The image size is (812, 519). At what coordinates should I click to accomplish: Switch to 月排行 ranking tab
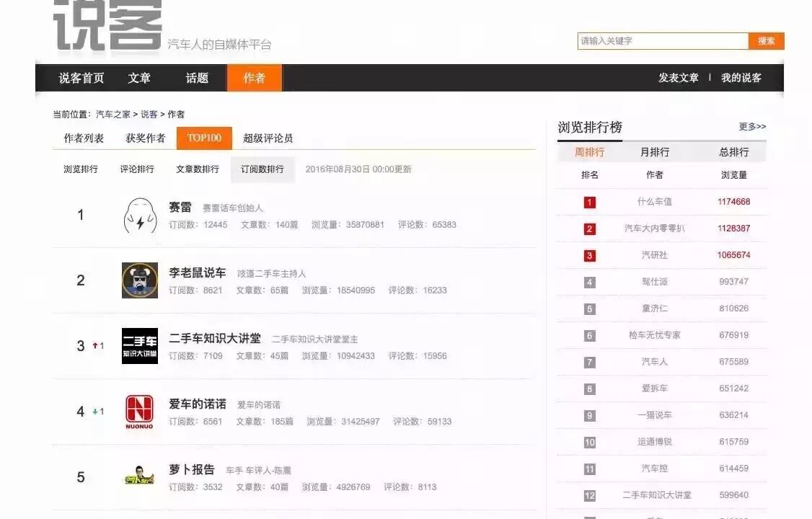[655, 152]
